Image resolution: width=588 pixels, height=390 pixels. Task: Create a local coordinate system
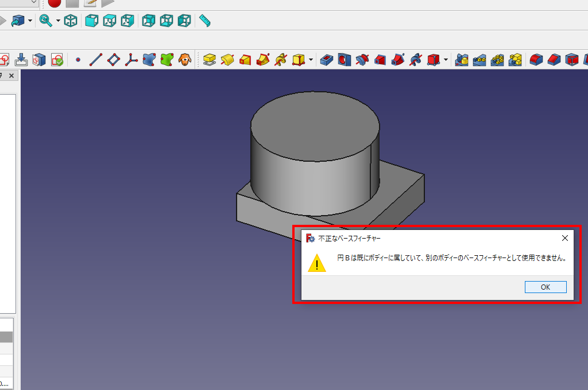pyautogui.click(x=131, y=60)
